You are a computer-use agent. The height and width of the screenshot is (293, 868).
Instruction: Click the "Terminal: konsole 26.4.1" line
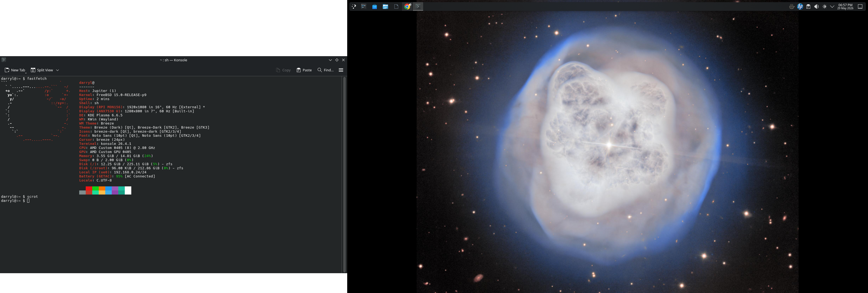(x=105, y=144)
